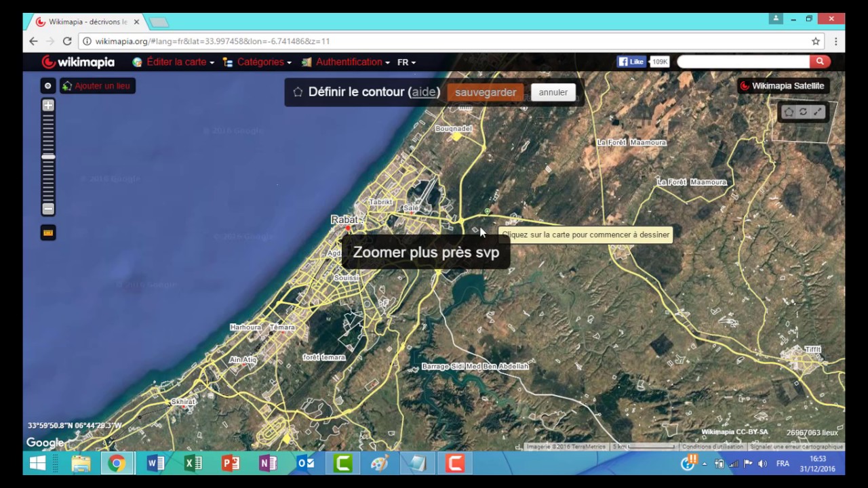Click the sauvegarder button
Screen dimensions: 868x488
pos(486,92)
